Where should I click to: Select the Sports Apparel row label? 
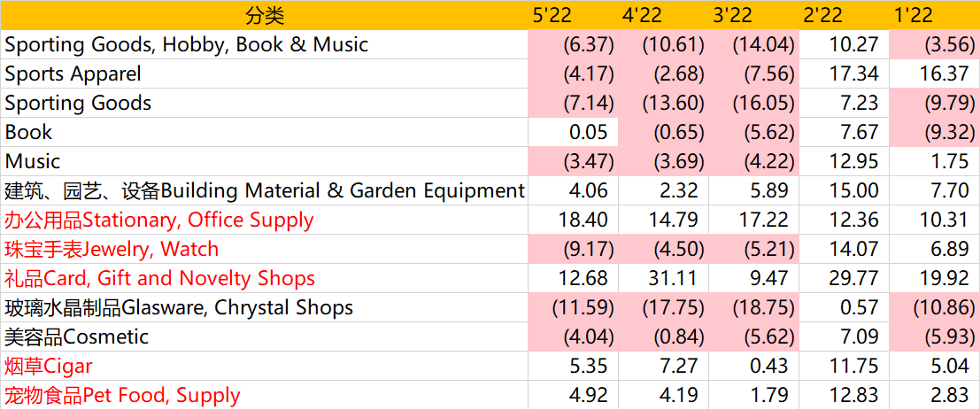click(x=264, y=73)
